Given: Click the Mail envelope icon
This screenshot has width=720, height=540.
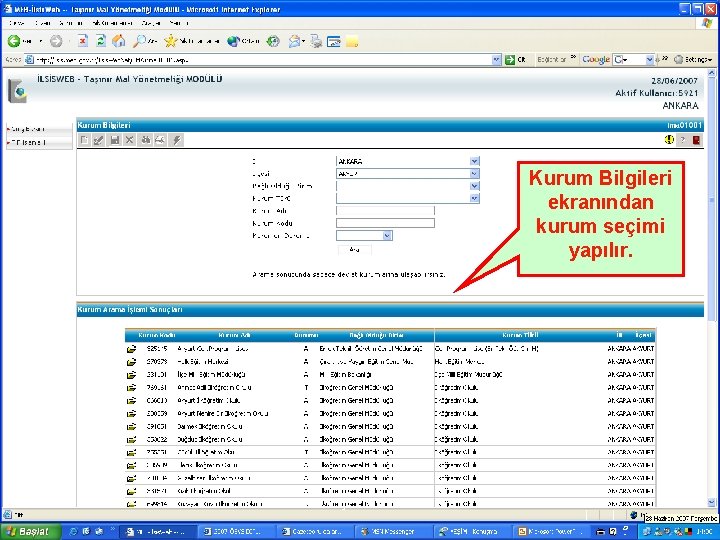Looking at the screenshot, I should pyautogui.click(x=294, y=41).
